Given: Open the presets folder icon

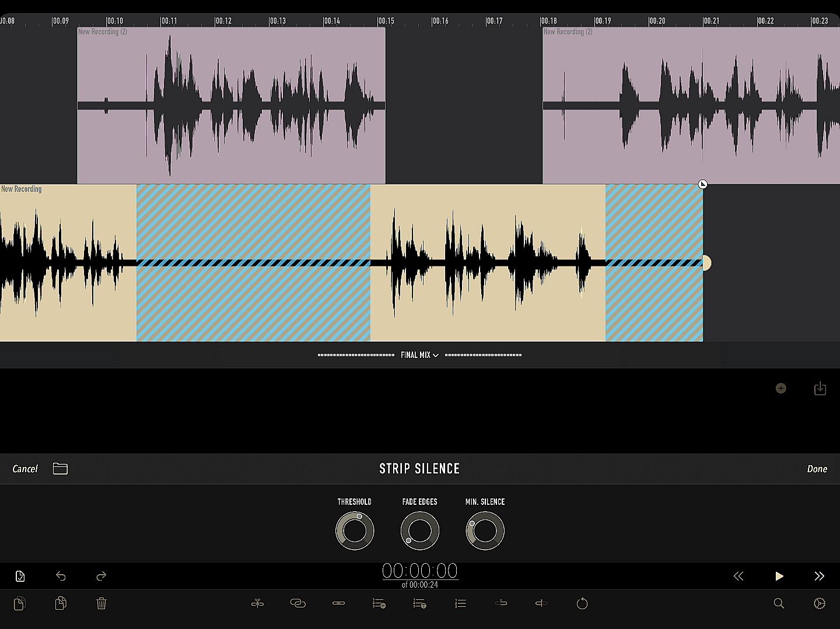Looking at the screenshot, I should [60, 469].
